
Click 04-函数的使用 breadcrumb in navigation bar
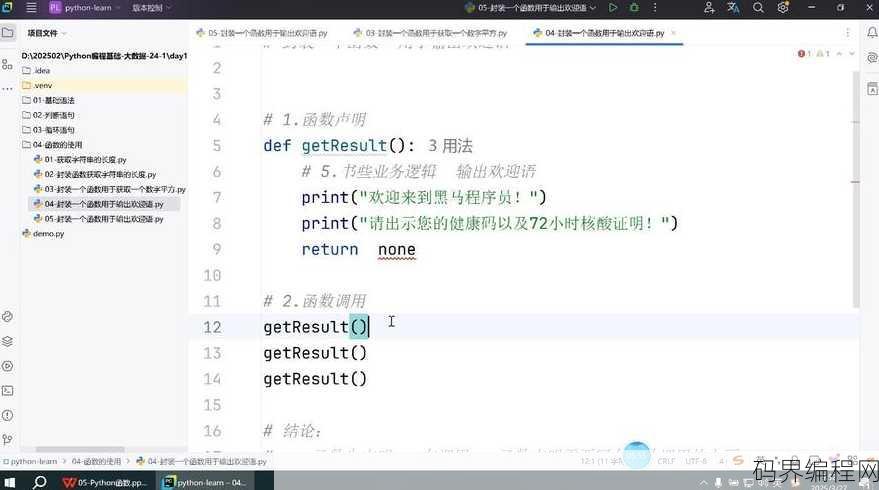tap(96, 461)
